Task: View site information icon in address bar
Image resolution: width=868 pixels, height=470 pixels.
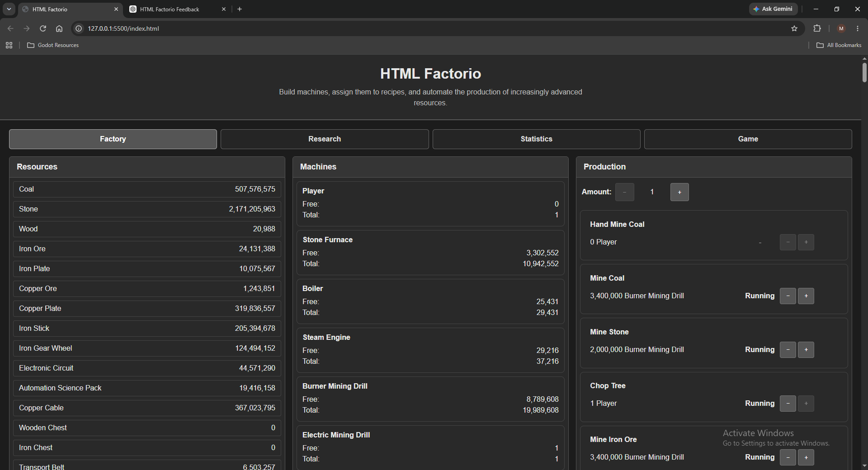Action: coord(79,28)
